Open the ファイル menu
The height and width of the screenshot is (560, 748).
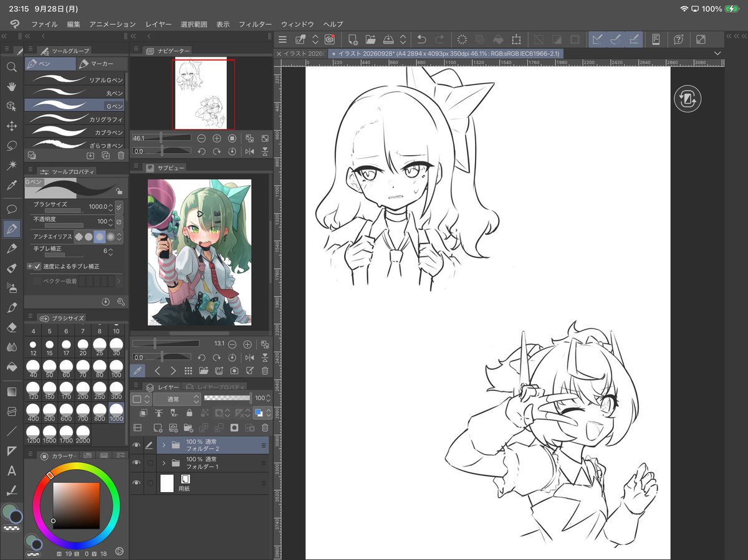(x=44, y=24)
